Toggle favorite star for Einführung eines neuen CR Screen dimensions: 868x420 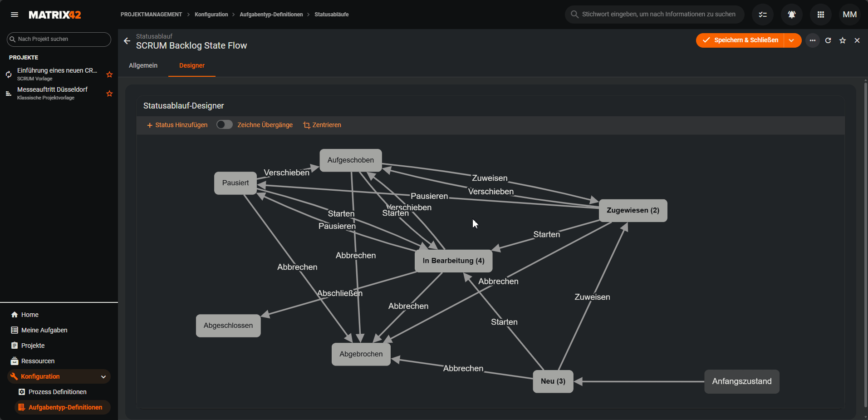109,74
